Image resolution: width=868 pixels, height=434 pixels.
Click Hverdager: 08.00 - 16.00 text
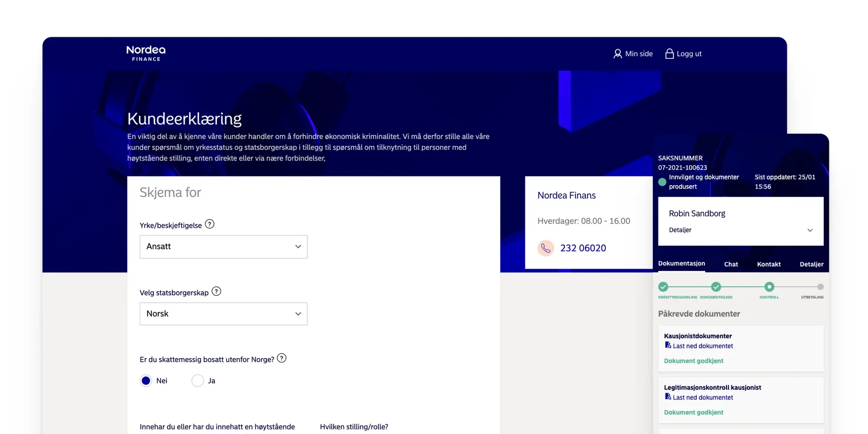click(584, 221)
